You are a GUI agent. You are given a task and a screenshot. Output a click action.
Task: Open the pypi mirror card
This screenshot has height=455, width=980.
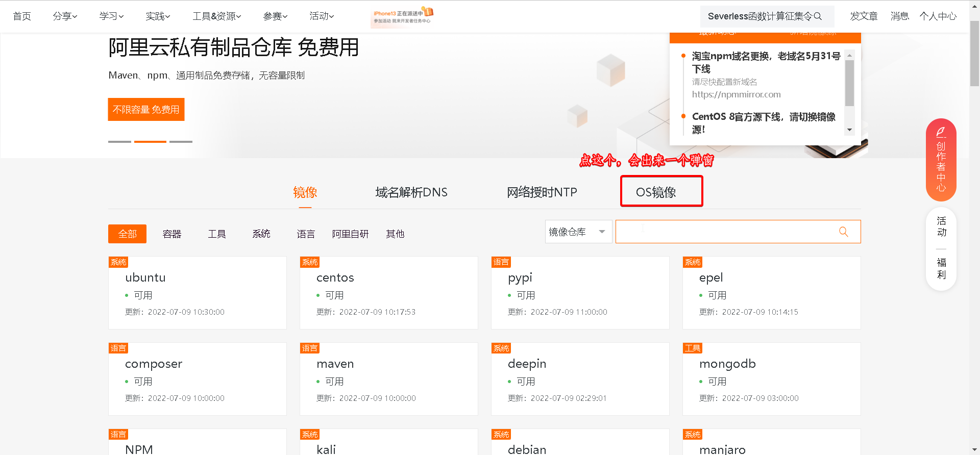coord(580,293)
